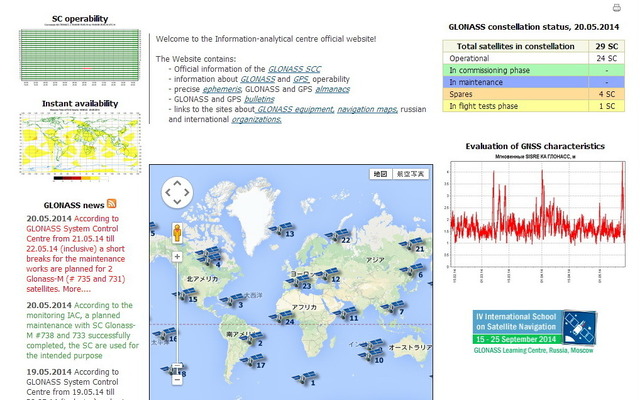Screen dimensions: 640x400
Task: Open the SISRE GLONASS characteristics chart
Action: (x=536, y=218)
